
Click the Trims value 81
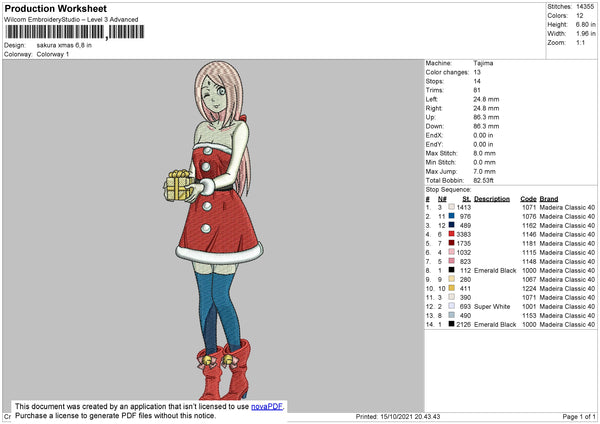click(x=477, y=90)
